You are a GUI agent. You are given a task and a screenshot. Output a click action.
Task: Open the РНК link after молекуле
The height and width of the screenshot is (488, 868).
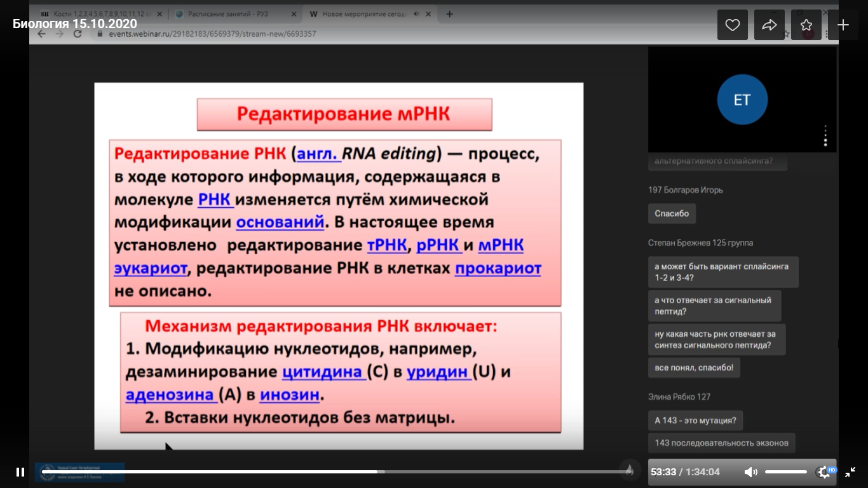pos(216,200)
